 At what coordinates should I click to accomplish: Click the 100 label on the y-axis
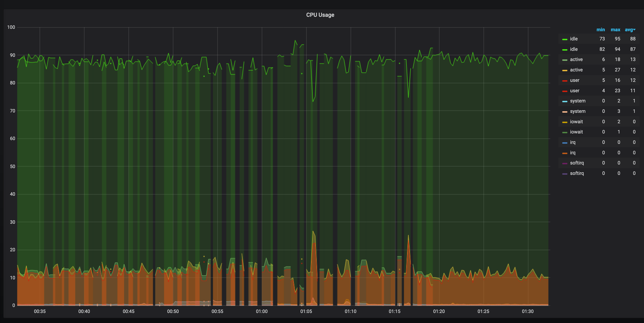[x=11, y=27]
